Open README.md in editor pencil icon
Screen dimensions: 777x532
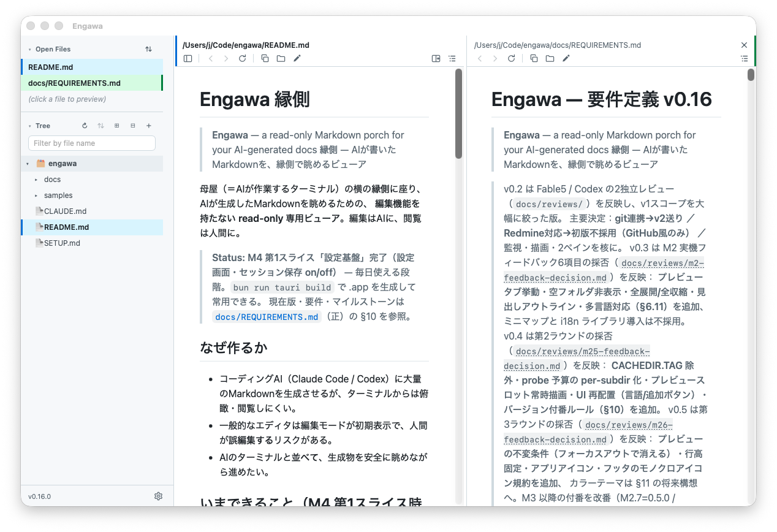(297, 58)
